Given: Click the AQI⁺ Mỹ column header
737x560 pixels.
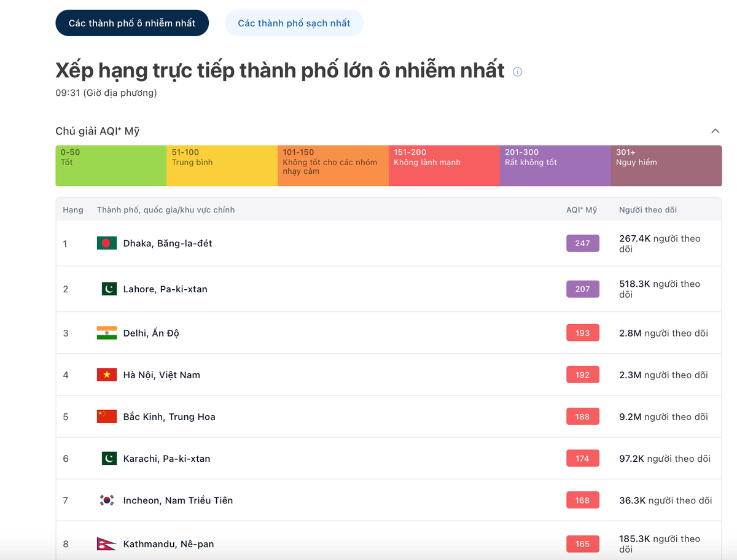Looking at the screenshot, I should click(x=581, y=210).
